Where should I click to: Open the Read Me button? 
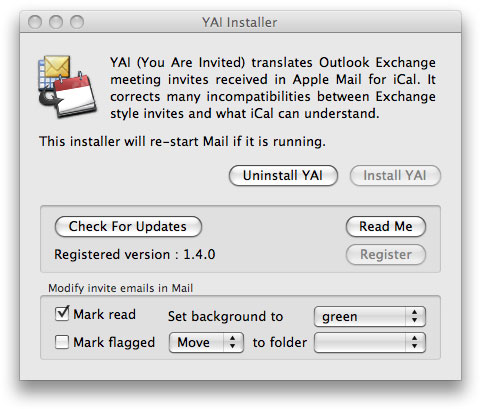point(386,227)
